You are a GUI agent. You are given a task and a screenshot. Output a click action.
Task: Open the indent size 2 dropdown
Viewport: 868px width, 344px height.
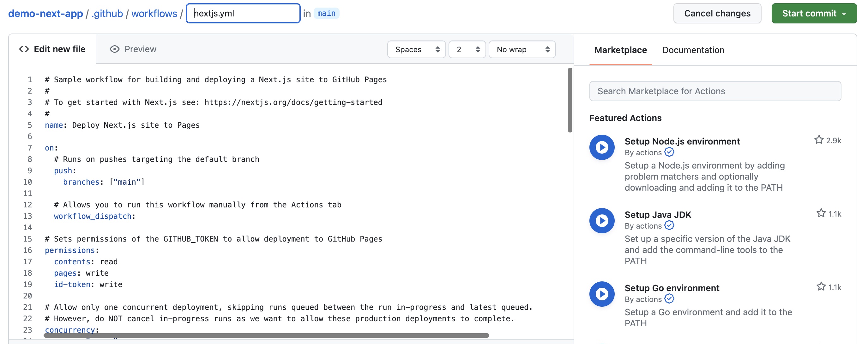(467, 49)
